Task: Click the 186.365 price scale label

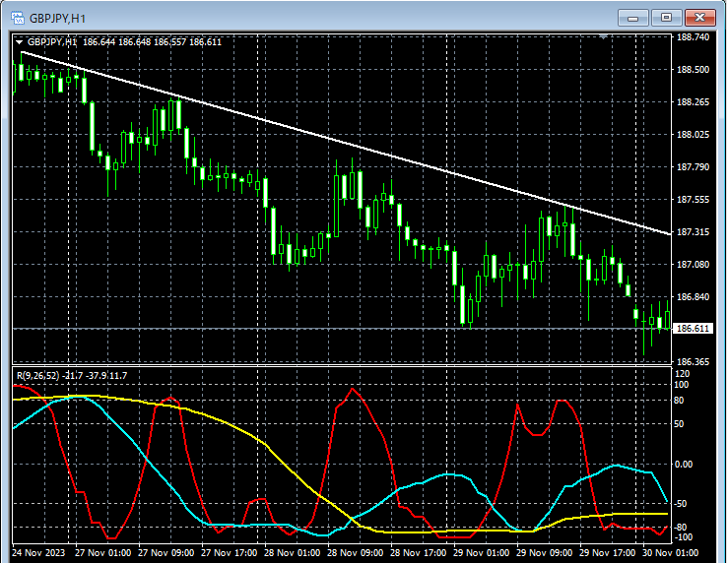Action: point(693,362)
